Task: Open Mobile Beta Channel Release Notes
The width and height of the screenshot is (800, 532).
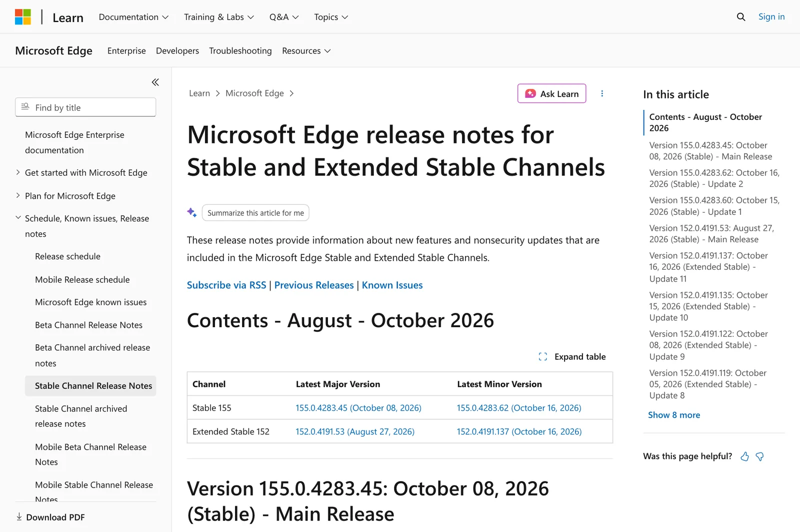Action: (x=91, y=455)
